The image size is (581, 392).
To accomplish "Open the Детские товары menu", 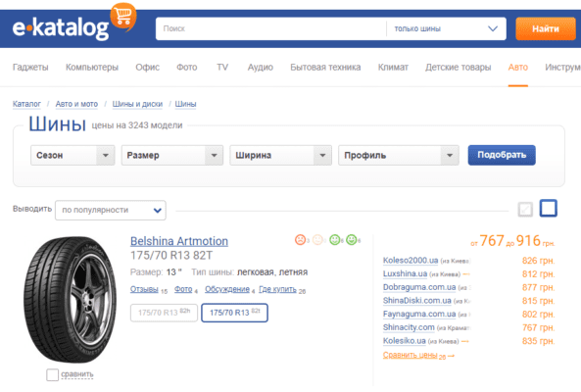I will (458, 68).
